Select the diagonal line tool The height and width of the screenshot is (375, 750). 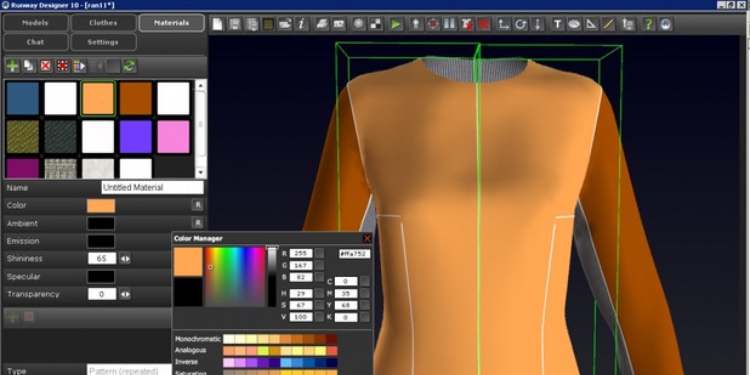tap(608, 24)
